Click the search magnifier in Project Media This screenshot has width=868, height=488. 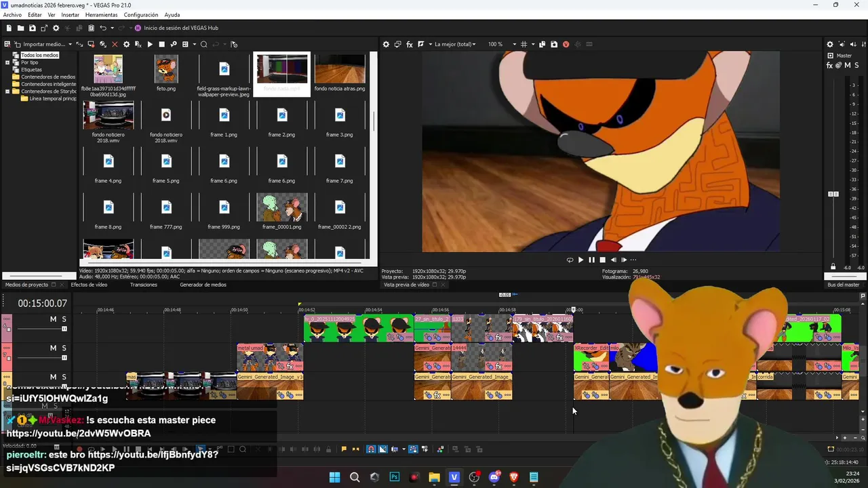pos(203,44)
